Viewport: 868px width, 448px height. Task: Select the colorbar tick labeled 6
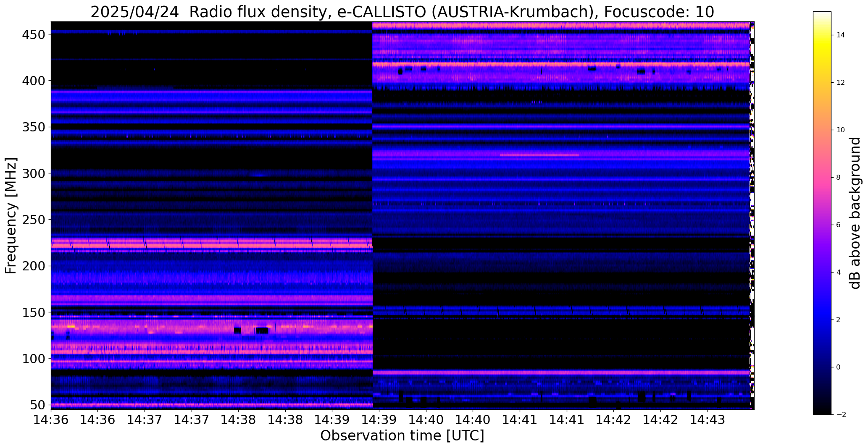[x=839, y=225]
